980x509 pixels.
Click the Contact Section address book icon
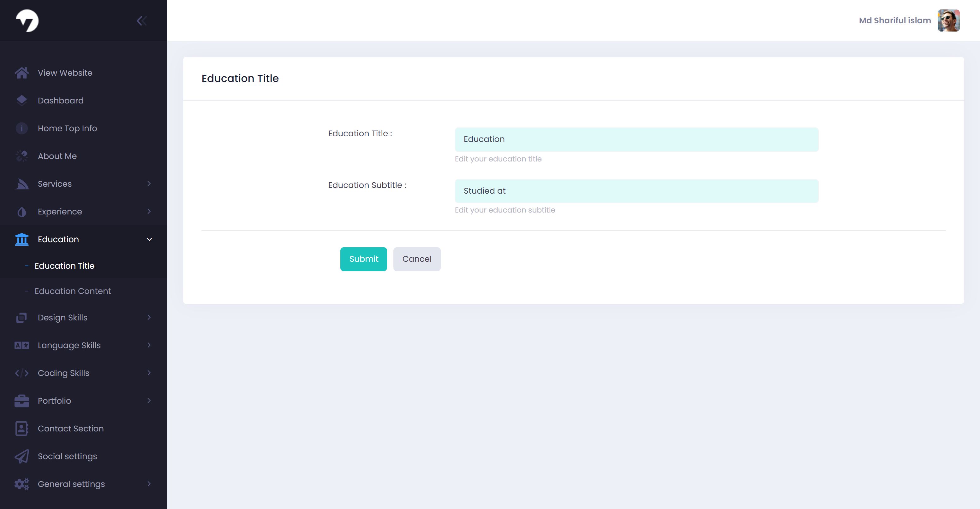(22, 428)
